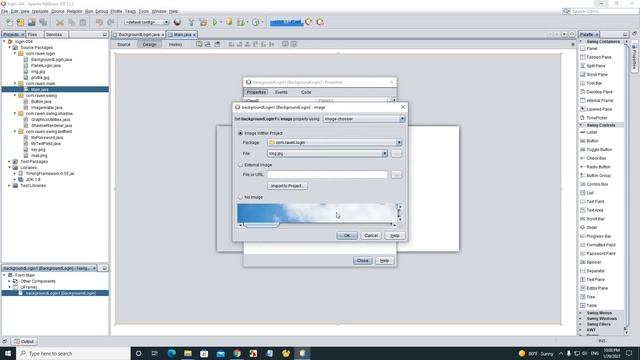Click the Connection Mode design toolbar icon
Image resolution: width=640 pixels, height=360 pixels.
tap(207, 44)
